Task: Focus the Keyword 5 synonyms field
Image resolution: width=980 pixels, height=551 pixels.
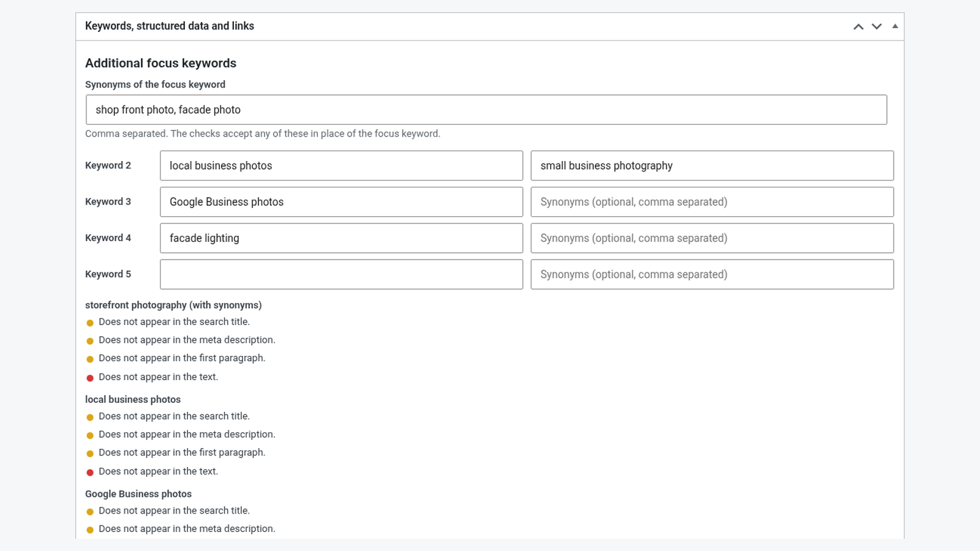Action: 712,274
